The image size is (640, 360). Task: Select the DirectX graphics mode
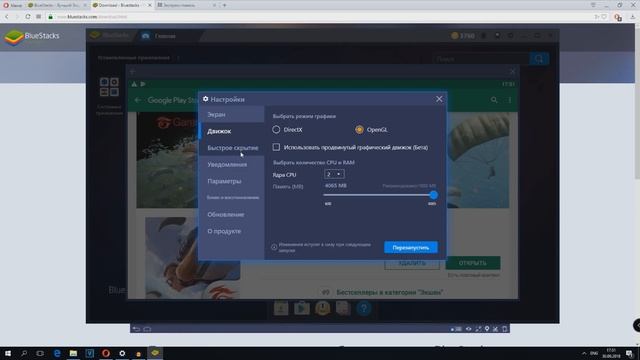pos(276,129)
